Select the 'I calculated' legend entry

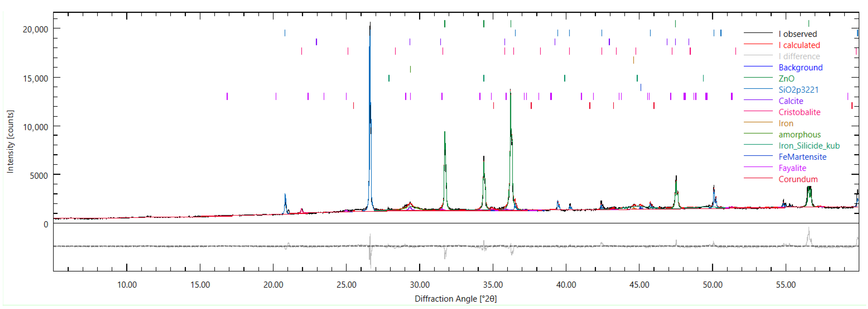tap(799, 45)
